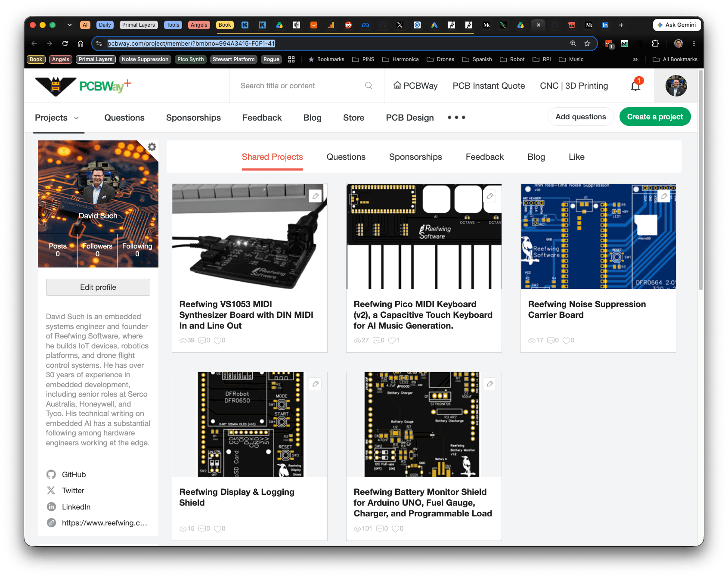Open PCB Design in the top navigation
Viewport: 728px width, 578px height.
pos(410,118)
